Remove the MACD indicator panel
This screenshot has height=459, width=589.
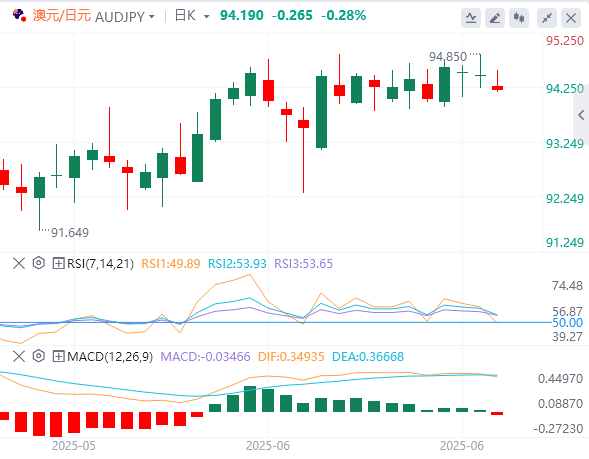pyautogui.click(x=19, y=356)
